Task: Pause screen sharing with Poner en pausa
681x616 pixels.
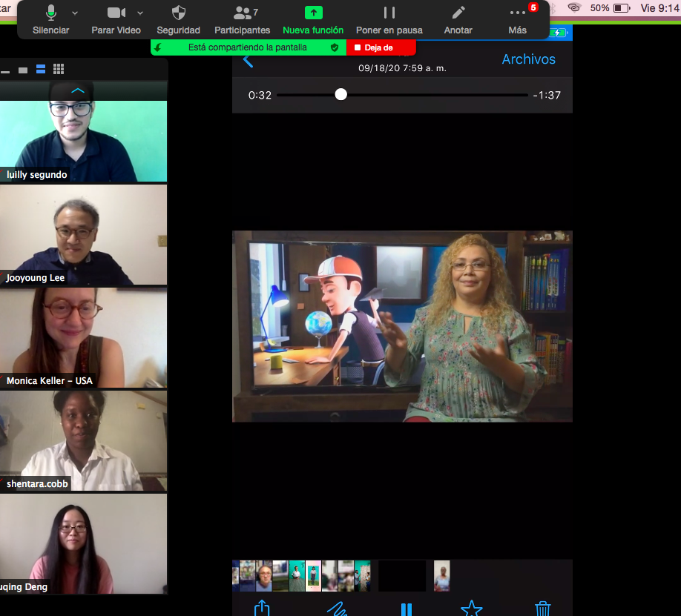Action: click(x=389, y=20)
